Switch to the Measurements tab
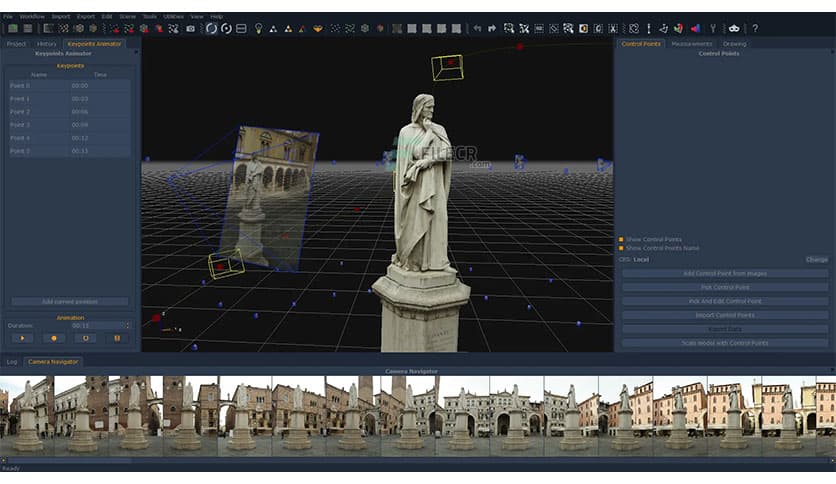The height and width of the screenshot is (484, 836). click(691, 44)
